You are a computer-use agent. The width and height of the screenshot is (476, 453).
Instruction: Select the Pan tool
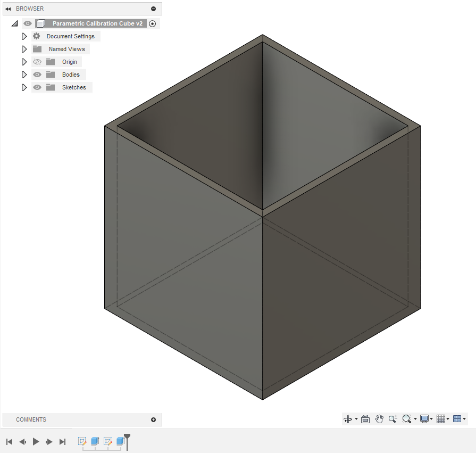point(379,419)
